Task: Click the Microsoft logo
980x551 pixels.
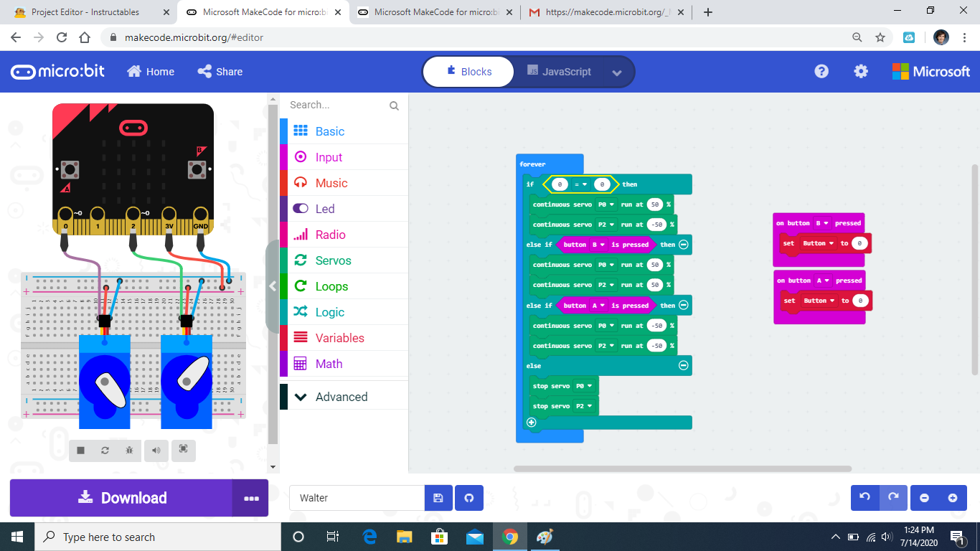Action: pyautogui.click(x=931, y=71)
